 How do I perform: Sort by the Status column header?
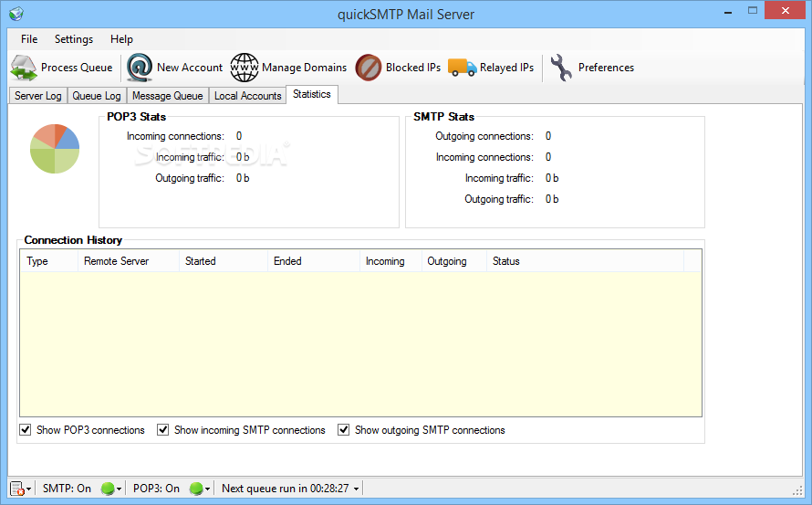[585, 261]
